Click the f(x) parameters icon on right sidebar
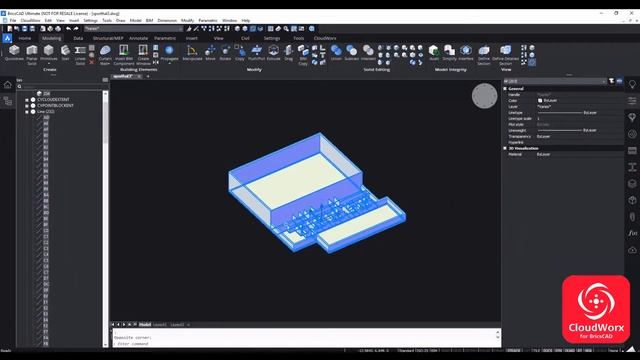This screenshot has width=640, height=360. coord(632,233)
